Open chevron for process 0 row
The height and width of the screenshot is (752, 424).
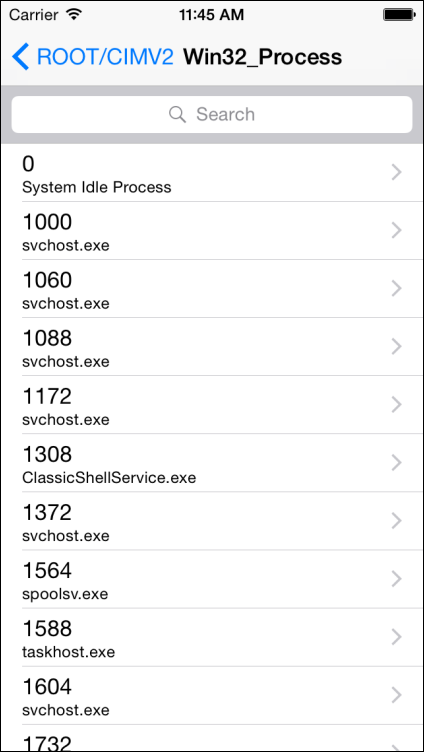coord(396,172)
